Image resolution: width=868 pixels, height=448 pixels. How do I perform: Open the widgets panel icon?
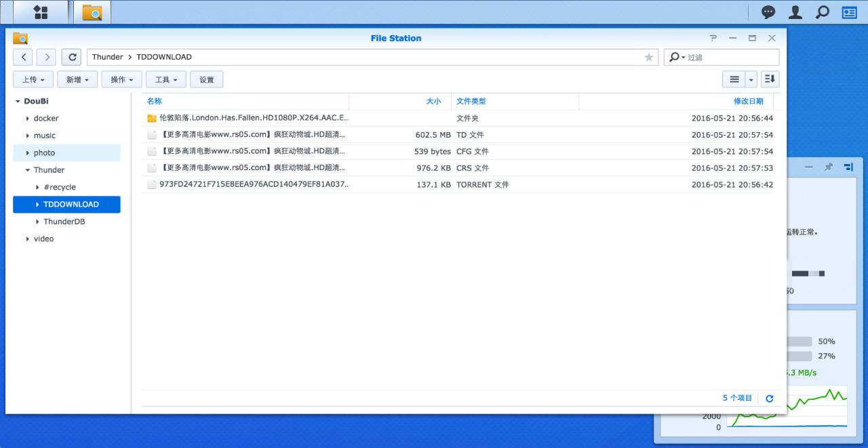849,12
